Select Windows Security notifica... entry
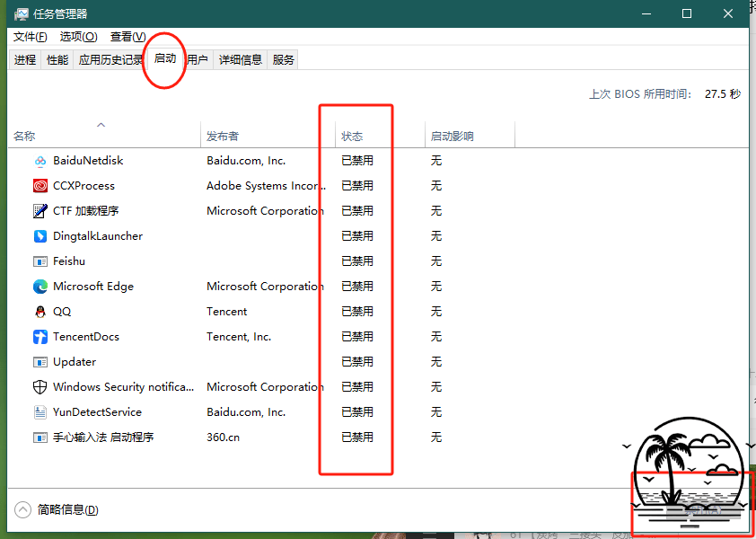Image resolution: width=756 pixels, height=539 pixels. [377, 387]
